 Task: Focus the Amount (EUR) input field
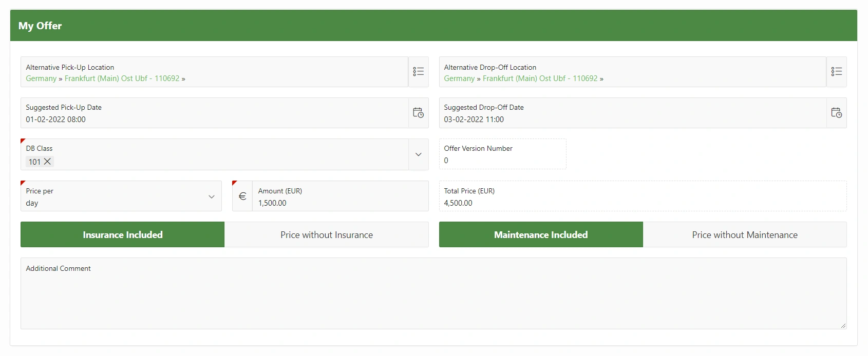[x=339, y=203]
